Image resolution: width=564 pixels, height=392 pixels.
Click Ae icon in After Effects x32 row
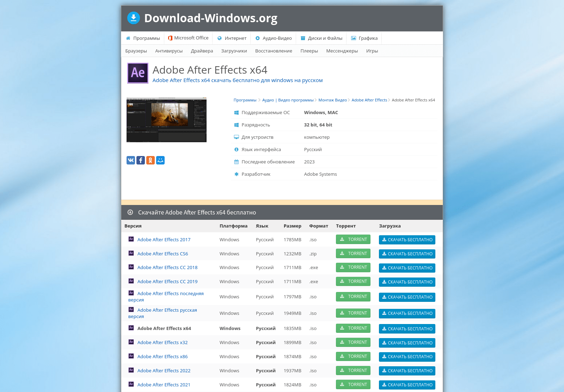(131, 342)
